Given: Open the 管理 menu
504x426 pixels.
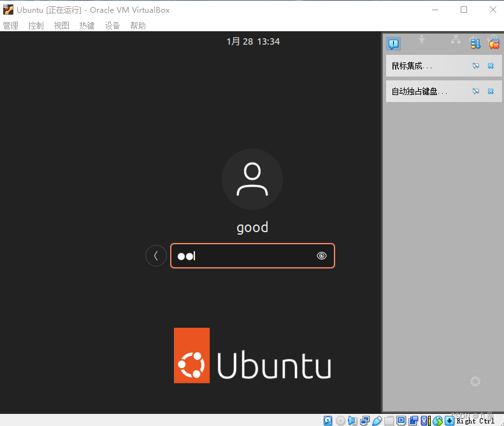Looking at the screenshot, I should [x=11, y=26].
